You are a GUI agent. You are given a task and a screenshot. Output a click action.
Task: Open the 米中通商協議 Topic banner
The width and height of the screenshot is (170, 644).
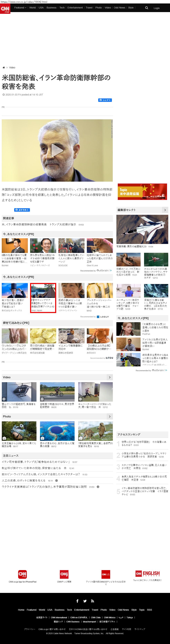(x=142, y=192)
